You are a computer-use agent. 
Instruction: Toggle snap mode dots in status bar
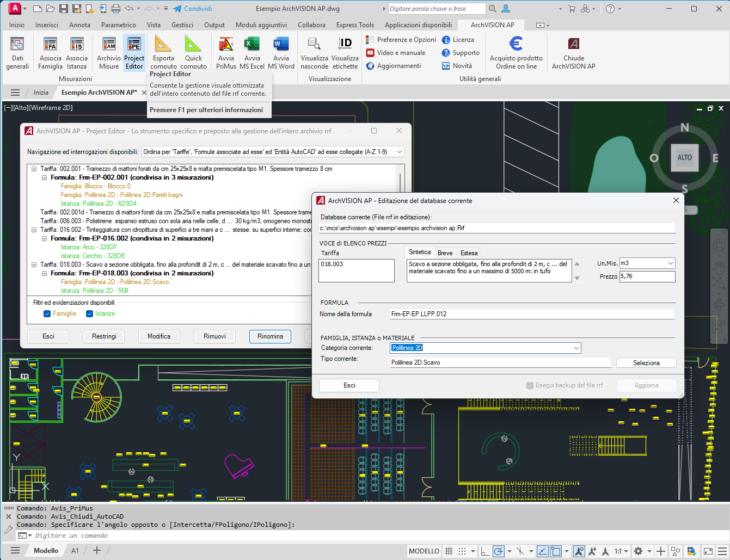click(x=462, y=551)
